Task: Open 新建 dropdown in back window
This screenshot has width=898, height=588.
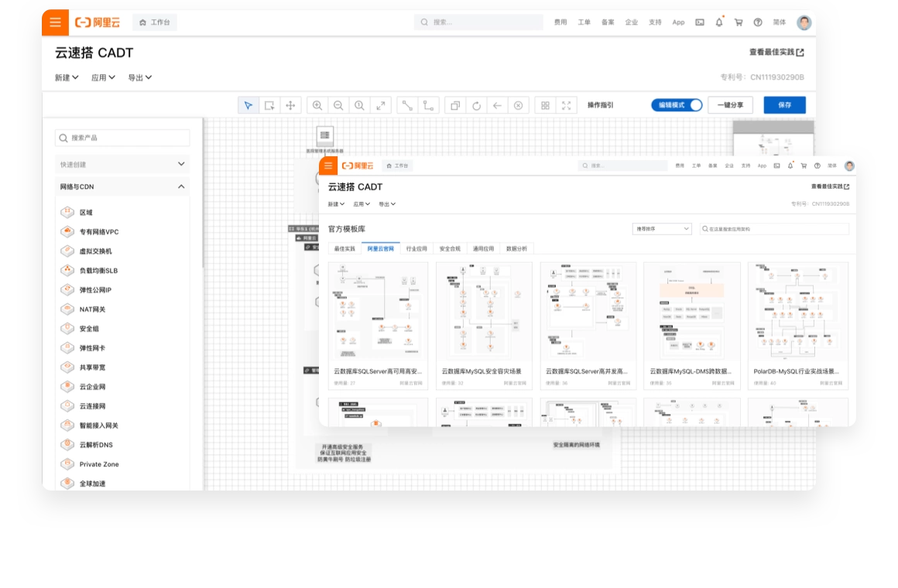Action: (67, 78)
